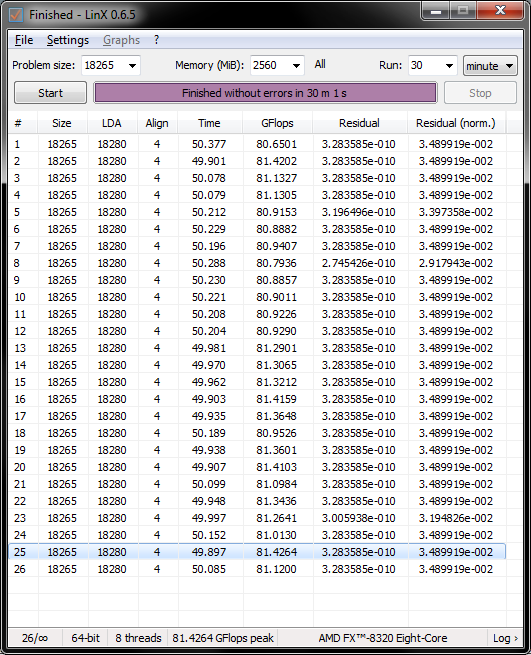Sort by the Time column header
This screenshot has width=531, height=655.
209,123
